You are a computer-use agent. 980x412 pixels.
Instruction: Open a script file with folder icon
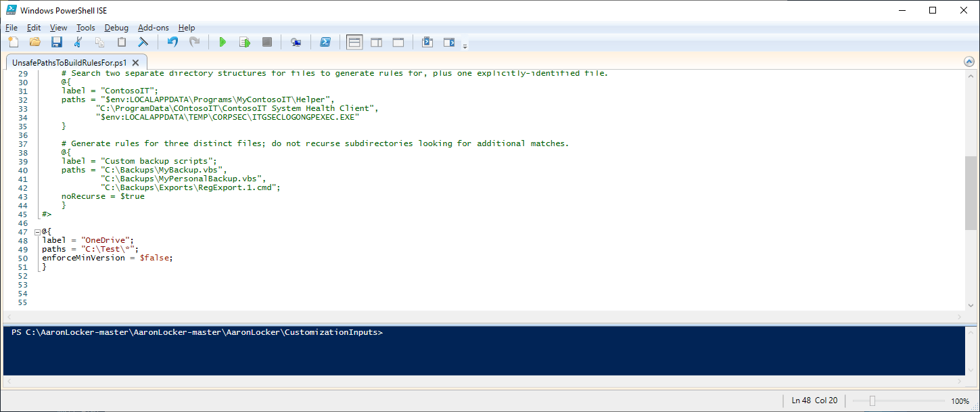[35, 43]
